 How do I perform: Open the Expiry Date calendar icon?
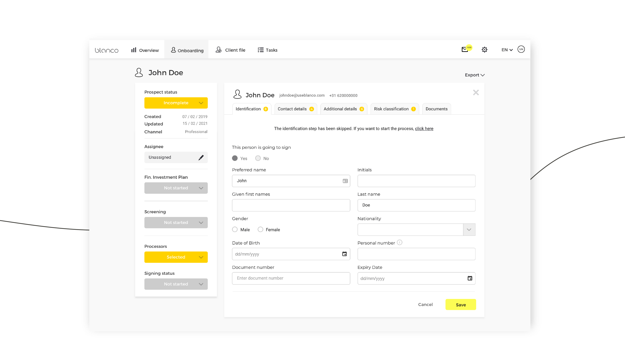(x=470, y=278)
